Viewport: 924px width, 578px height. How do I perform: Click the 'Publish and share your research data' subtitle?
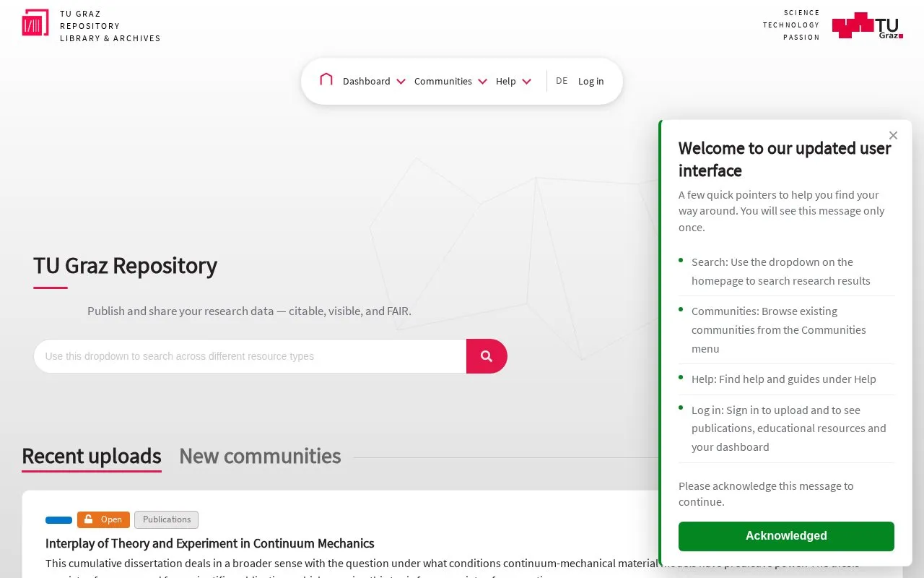point(249,311)
